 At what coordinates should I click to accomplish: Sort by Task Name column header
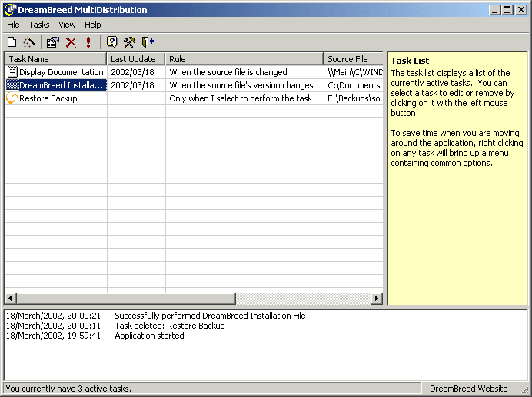pyautogui.click(x=55, y=59)
